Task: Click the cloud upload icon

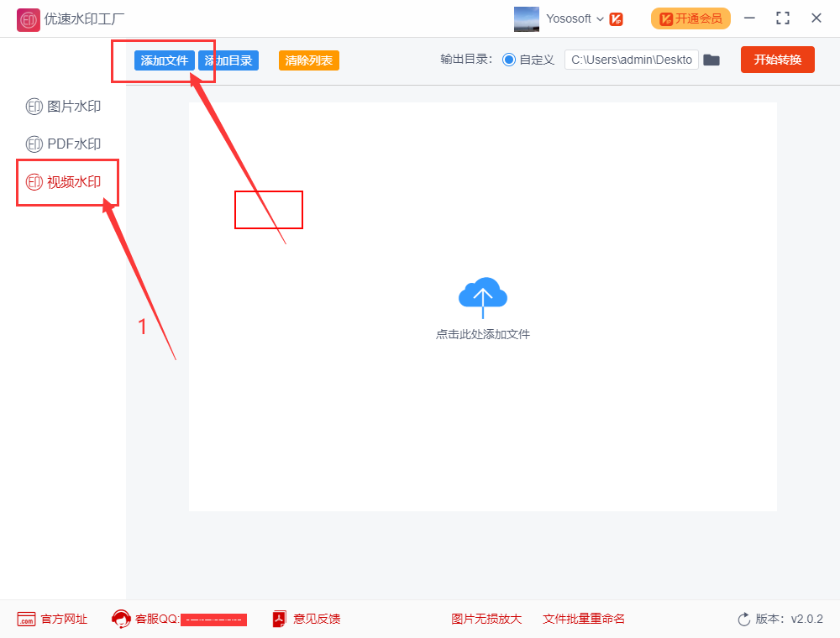Action: pyautogui.click(x=482, y=295)
